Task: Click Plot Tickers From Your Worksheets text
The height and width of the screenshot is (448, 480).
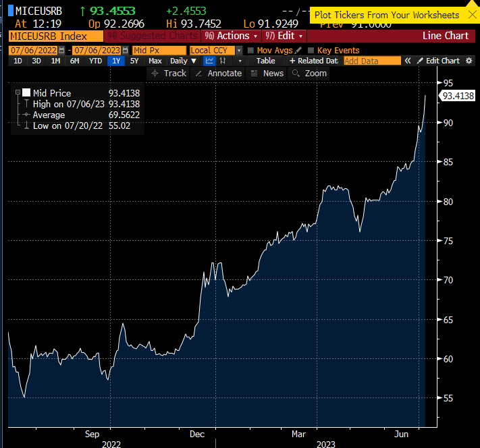Action: pos(387,15)
